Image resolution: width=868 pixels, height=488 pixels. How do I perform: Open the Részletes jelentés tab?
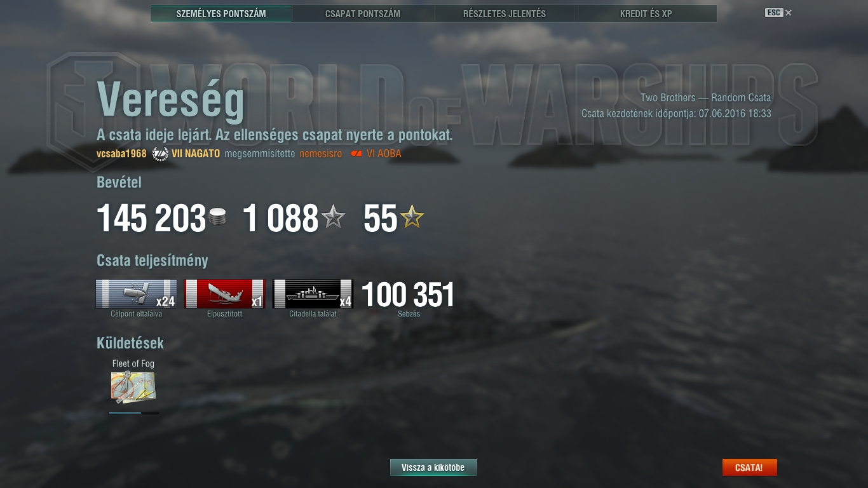pyautogui.click(x=505, y=13)
